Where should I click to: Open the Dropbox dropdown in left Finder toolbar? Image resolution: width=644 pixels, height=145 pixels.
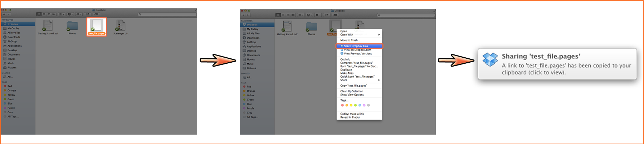click(x=70, y=14)
